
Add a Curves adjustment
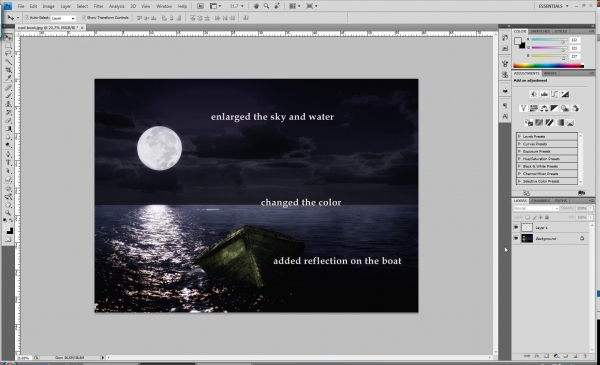pos(554,94)
